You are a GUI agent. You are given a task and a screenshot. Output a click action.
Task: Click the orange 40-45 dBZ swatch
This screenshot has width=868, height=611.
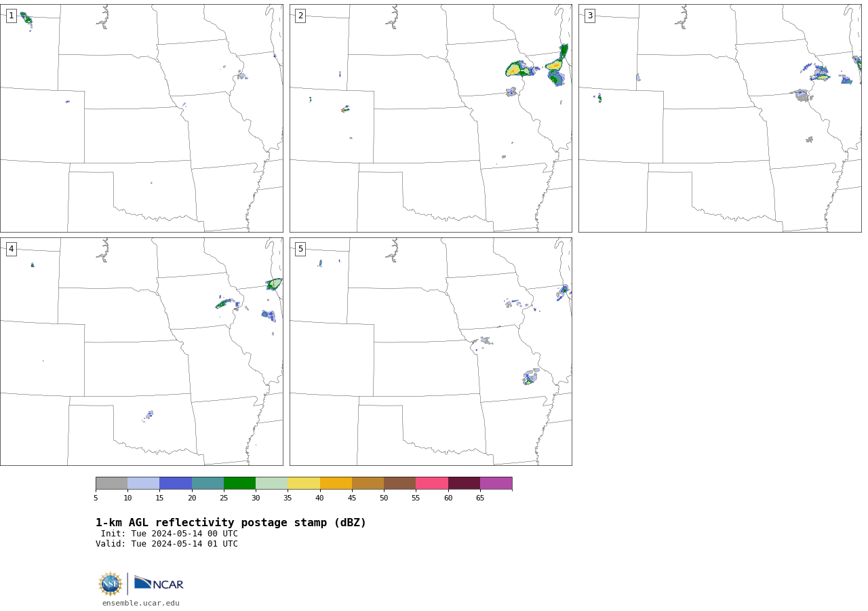(x=336, y=483)
